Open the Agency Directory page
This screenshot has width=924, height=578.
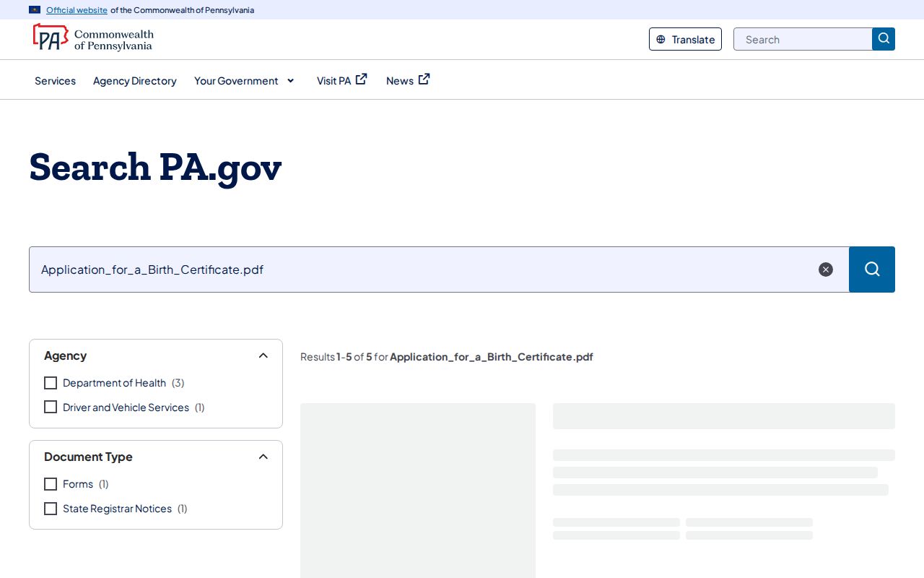coord(135,81)
